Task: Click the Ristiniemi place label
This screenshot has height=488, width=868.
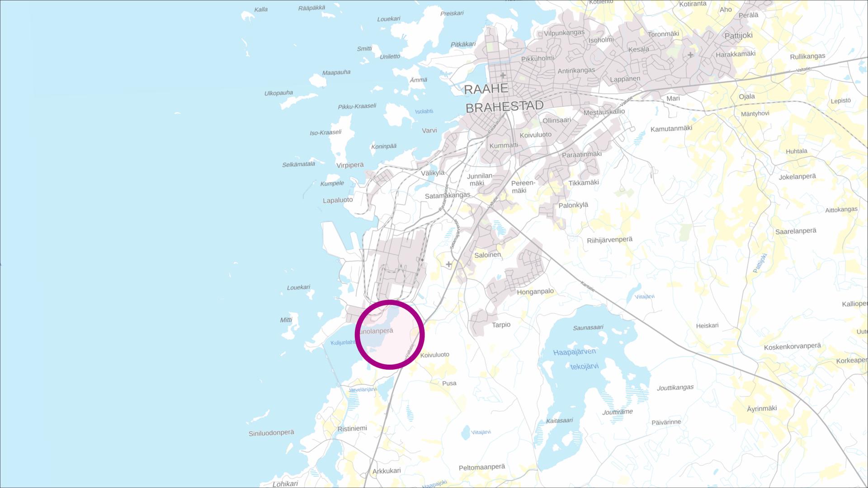Action: tap(352, 428)
